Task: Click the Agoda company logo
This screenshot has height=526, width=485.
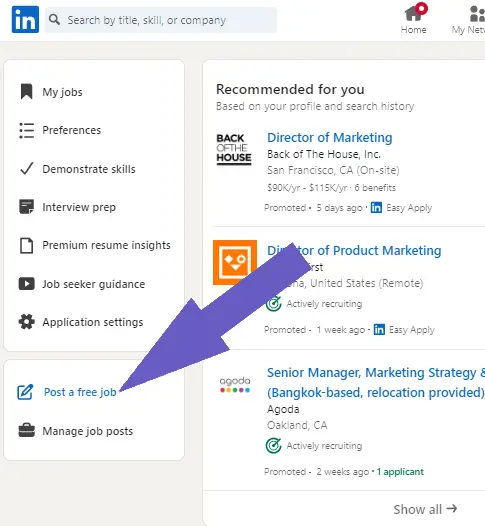Action: 235,384
